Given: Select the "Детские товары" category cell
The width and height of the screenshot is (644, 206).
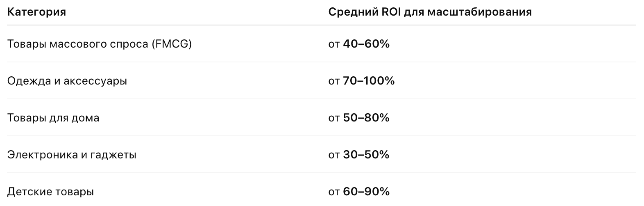Looking at the screenshot, I should click(x=50, y=192).
